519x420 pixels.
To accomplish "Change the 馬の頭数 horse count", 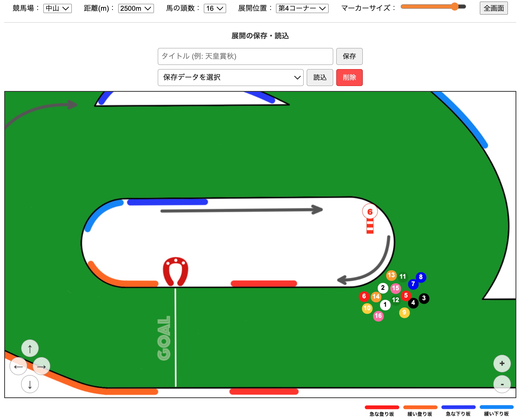I will point(215,8).
